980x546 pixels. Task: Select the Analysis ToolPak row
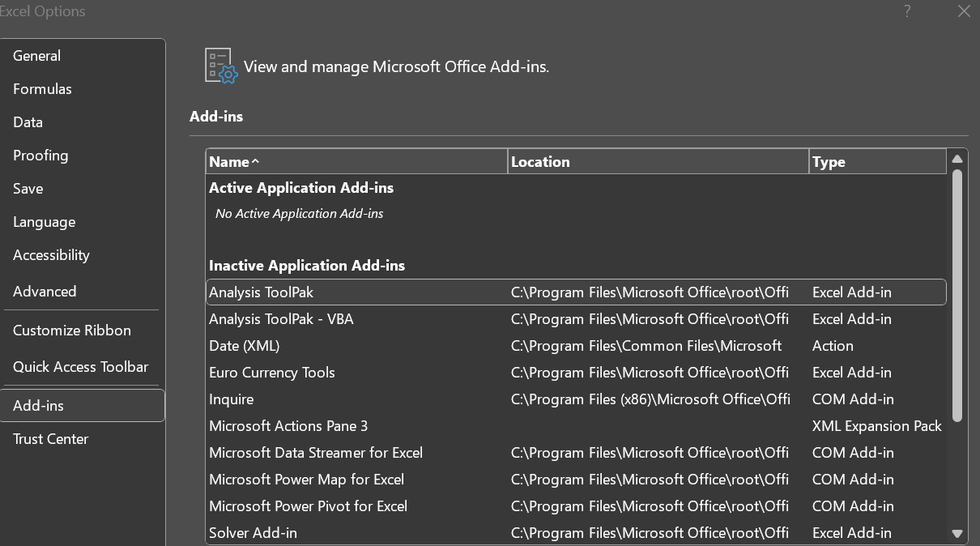[576, 292]
